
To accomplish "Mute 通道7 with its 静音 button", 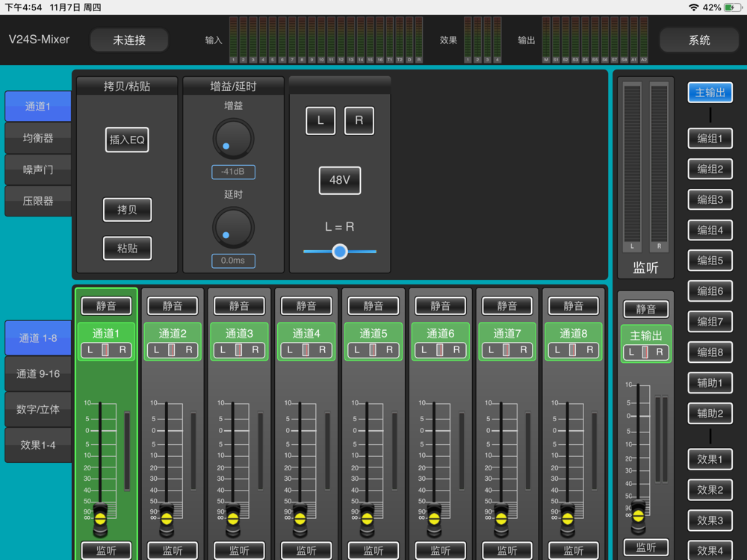I will [x=507, y=305].
